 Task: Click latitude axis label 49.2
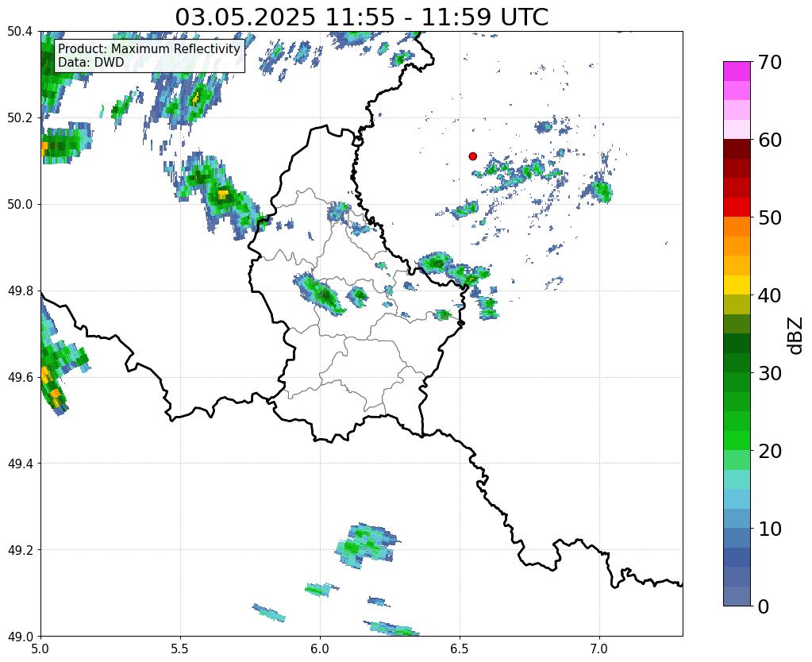pyautogui.click(x=20, y=550)
